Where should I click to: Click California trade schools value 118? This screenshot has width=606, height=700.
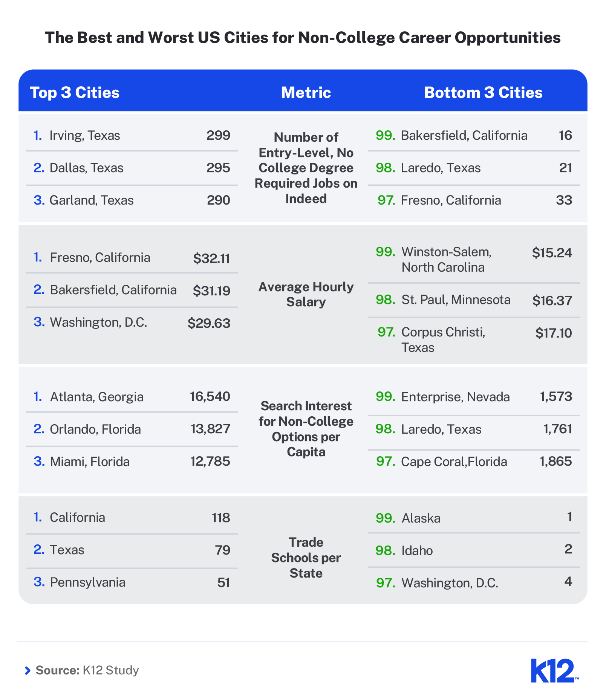point(221,517)
